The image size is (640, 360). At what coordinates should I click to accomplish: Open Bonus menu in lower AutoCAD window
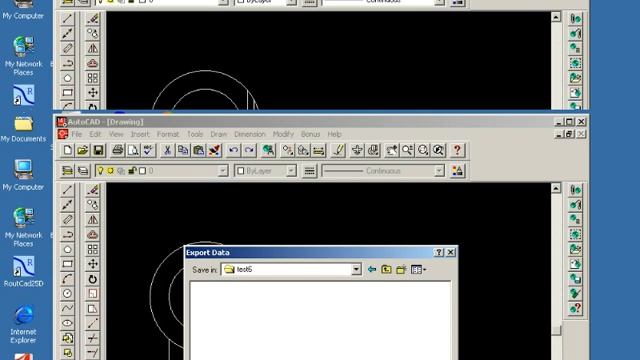310,134
